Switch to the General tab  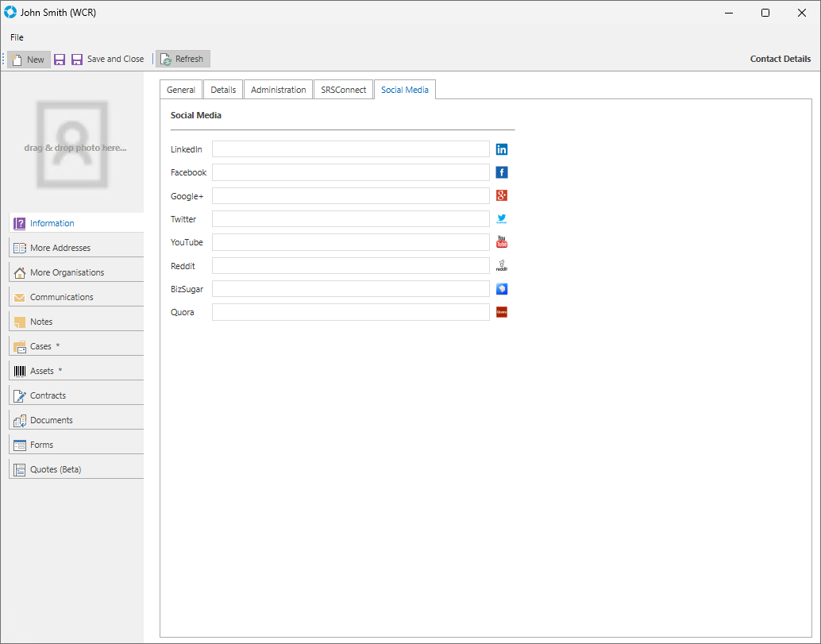click(x=181, y=90)
